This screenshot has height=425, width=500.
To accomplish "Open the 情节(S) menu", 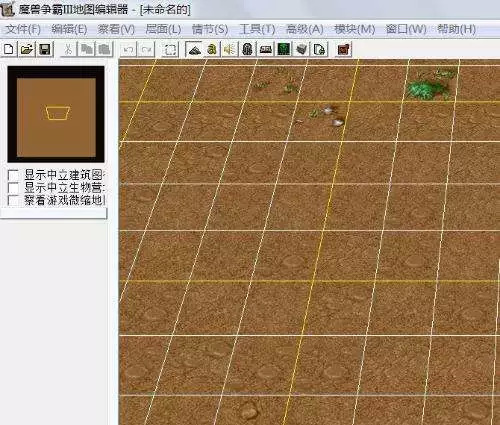I will (x=210, y=29).
